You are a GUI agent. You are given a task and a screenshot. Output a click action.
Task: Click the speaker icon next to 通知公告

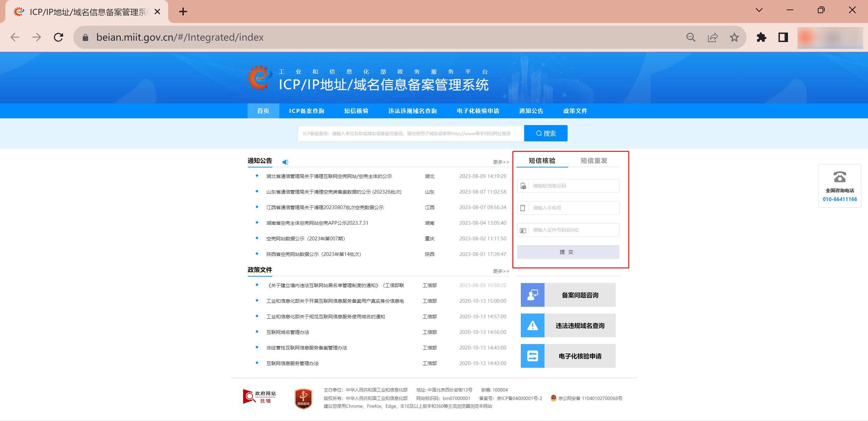tap(285, 162)
